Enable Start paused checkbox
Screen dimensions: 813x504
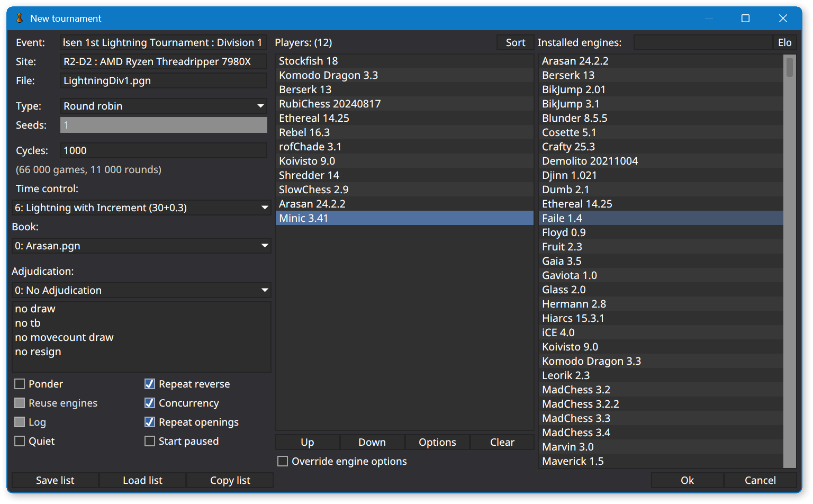click(150, 441)
